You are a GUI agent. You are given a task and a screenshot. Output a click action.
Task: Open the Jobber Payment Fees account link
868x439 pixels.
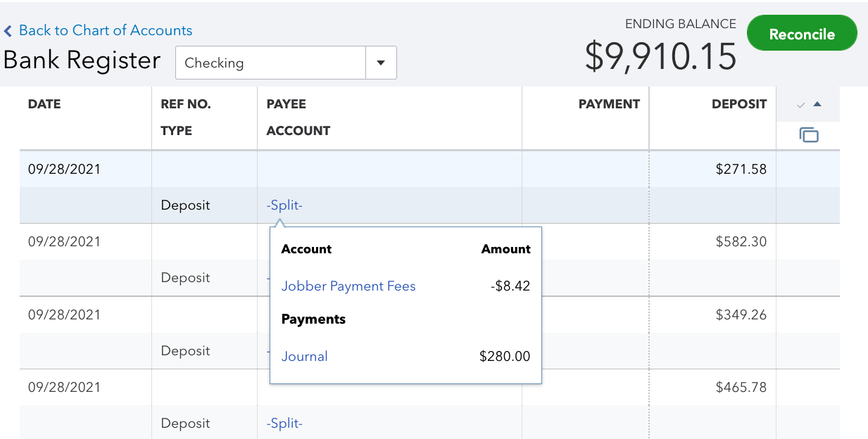click(x=348, y=286)
